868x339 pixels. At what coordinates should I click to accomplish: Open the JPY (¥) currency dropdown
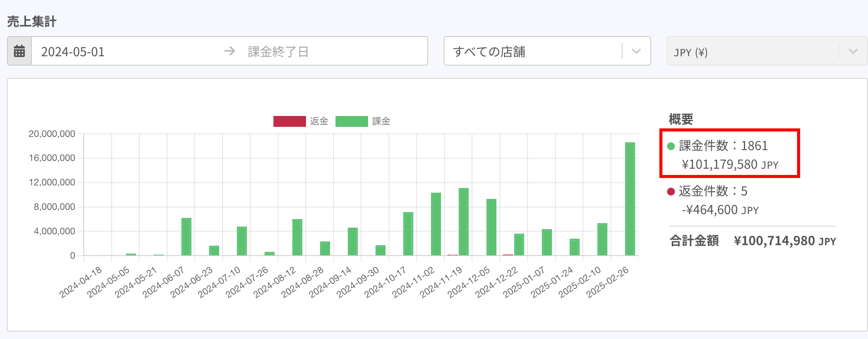coord(767,51)
